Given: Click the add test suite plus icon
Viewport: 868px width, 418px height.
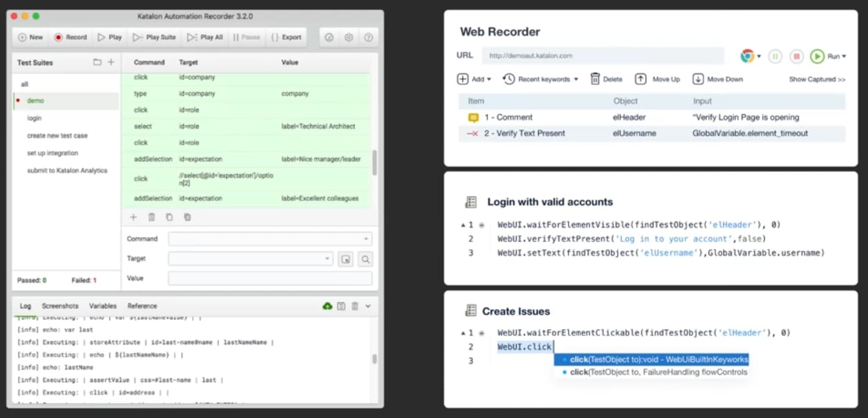Looking at the screenshot, I should (111, 62).
